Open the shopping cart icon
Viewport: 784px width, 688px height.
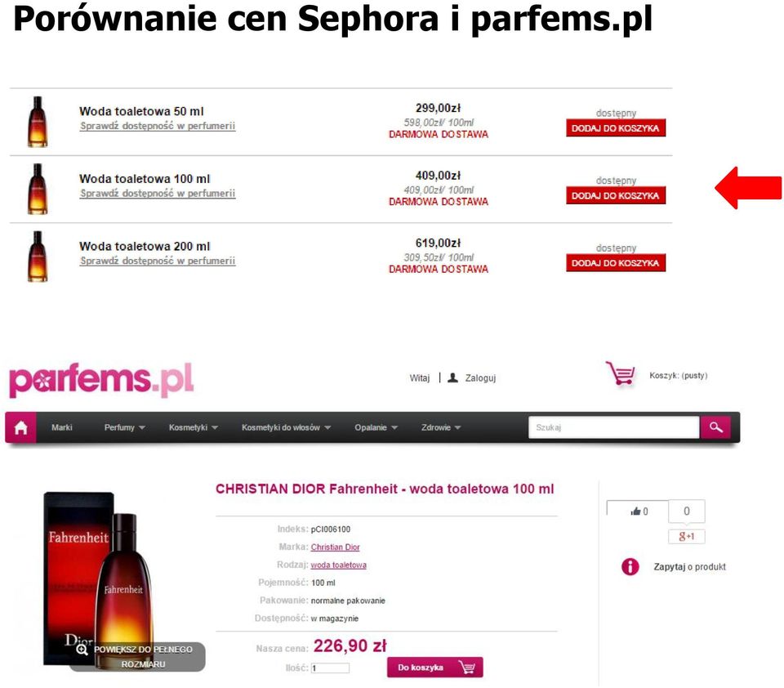point(621,373)
